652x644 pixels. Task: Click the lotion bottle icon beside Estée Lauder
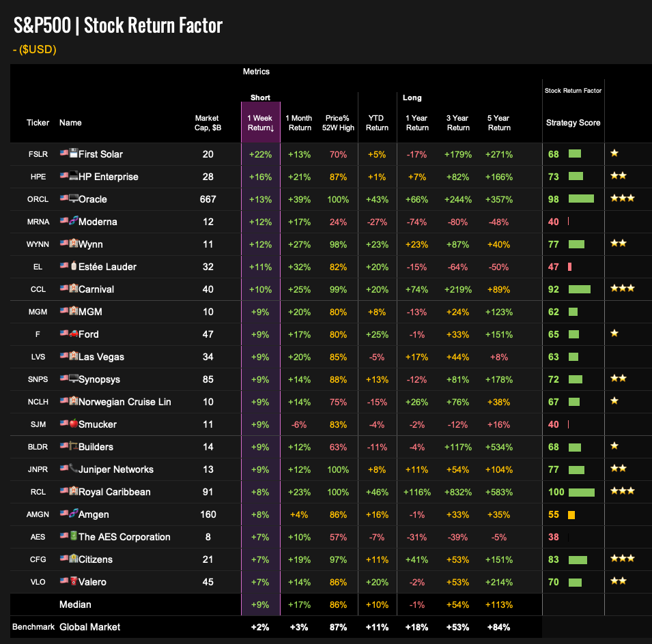coord(74,265)
